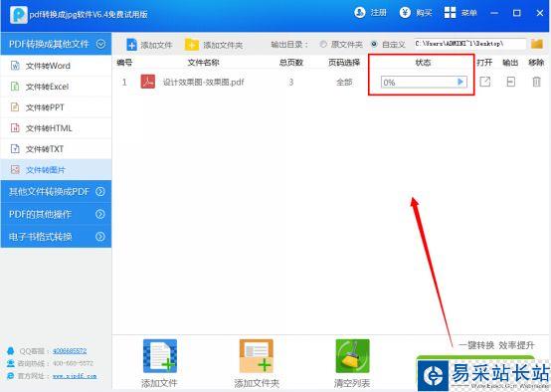Click the 文件名称 column header
The image size is (551, 392).
[203, 63]
